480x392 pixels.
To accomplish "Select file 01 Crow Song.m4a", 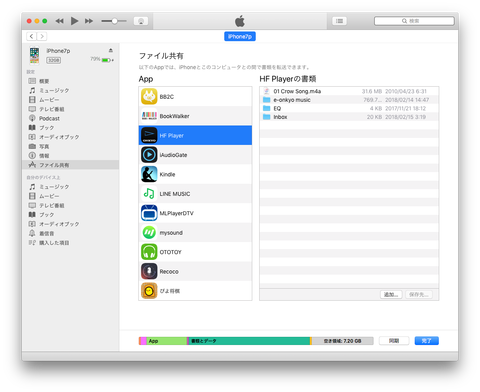I will pyautogui.click(x=349, y=91).
